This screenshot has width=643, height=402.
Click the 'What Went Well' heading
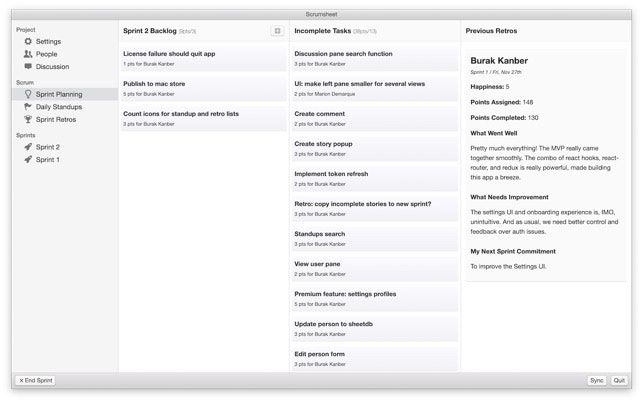(494, 133)
